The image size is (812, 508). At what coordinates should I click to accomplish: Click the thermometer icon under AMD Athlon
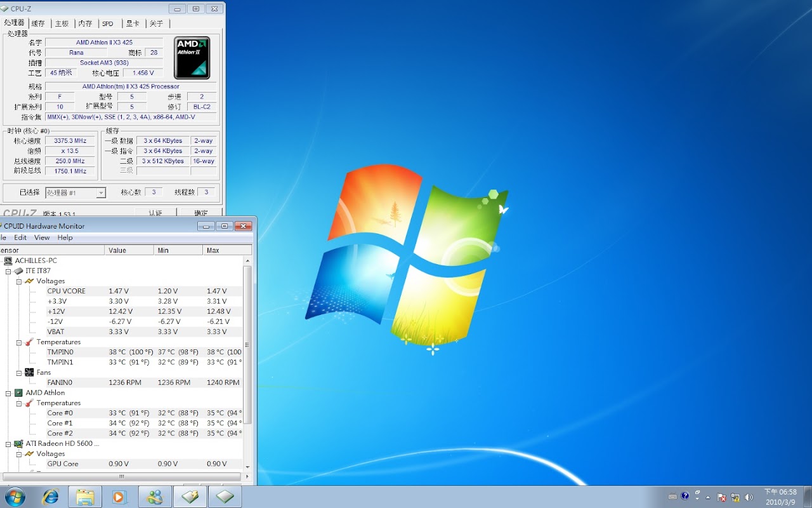[29, 403]
